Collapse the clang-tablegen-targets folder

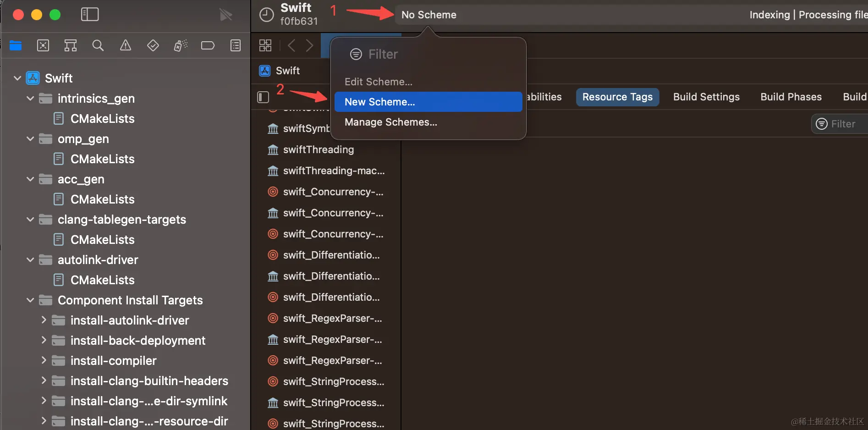[x=30, y=220]
